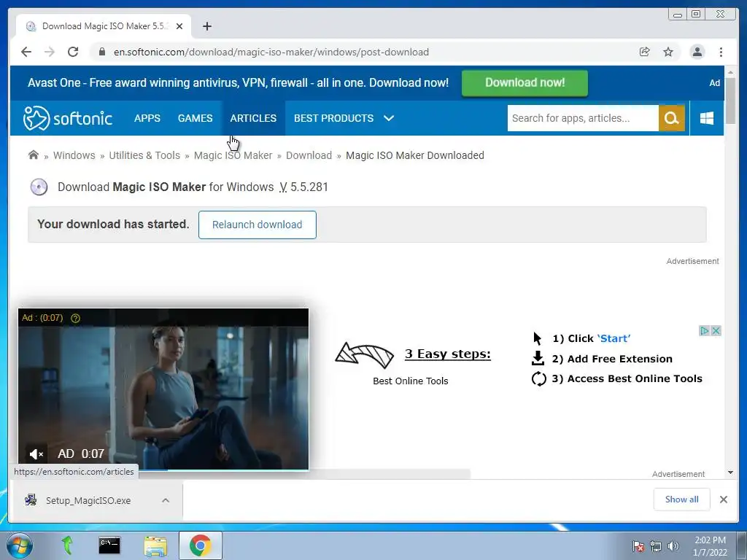This screenshot has height=560, width=747.
Task: Click the Avast One ad text
Action: [x=238, y=83]
